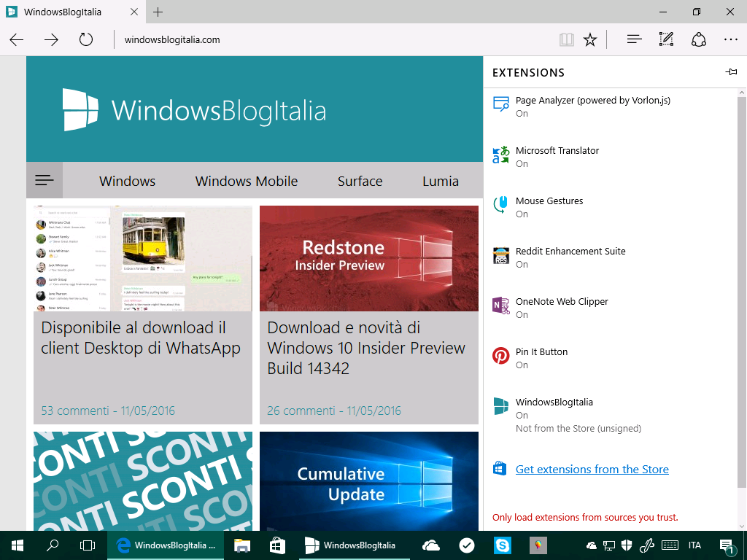Open Reading view book icon
747x560 pixels.
click(566, 39)
